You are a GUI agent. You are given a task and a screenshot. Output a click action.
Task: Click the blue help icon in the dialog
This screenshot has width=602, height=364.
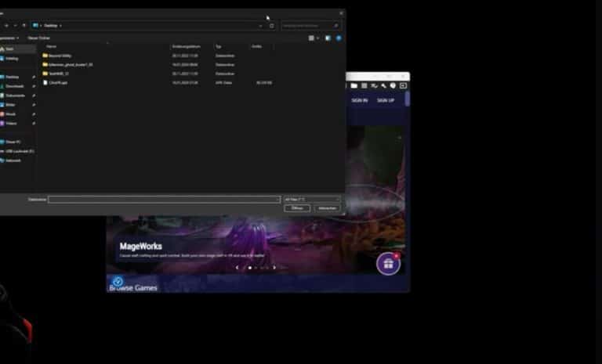tap(339, 38)
